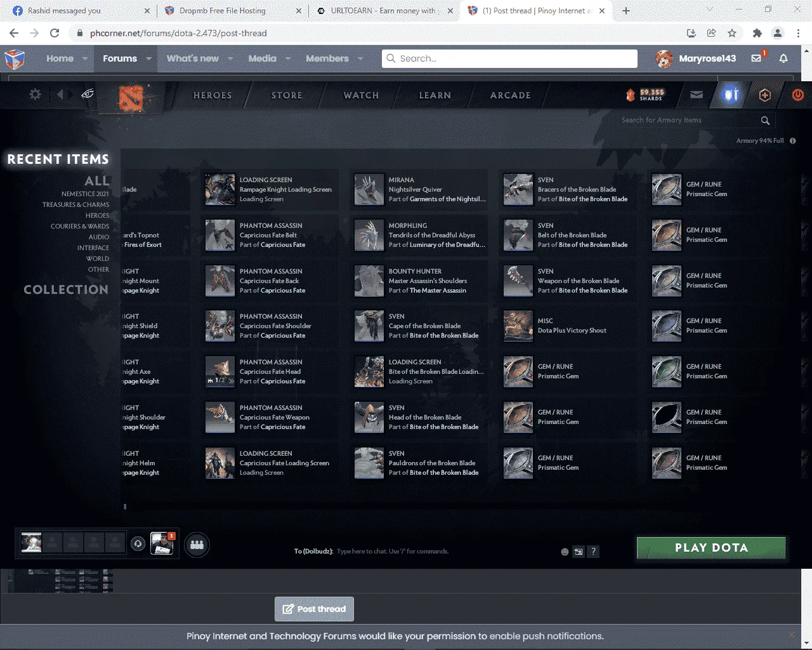Click the green PLAY DOTA button

(x=711, y=548)
